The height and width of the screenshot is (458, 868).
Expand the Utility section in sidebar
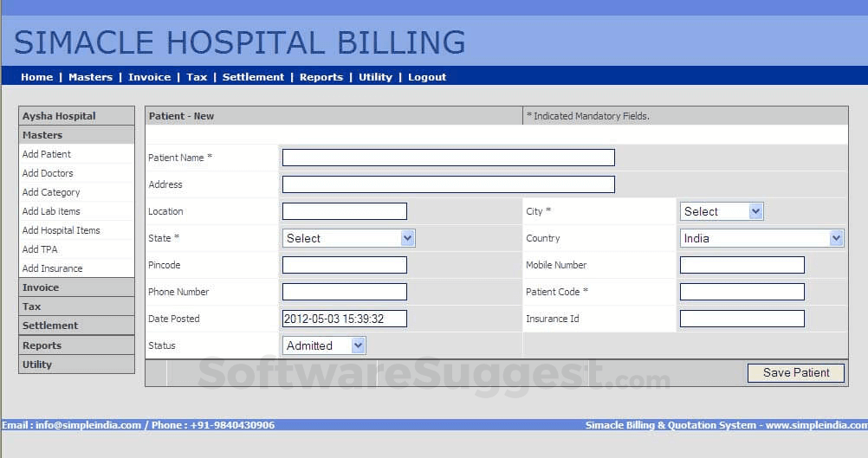pyautogui.click(x=37, y=364)
